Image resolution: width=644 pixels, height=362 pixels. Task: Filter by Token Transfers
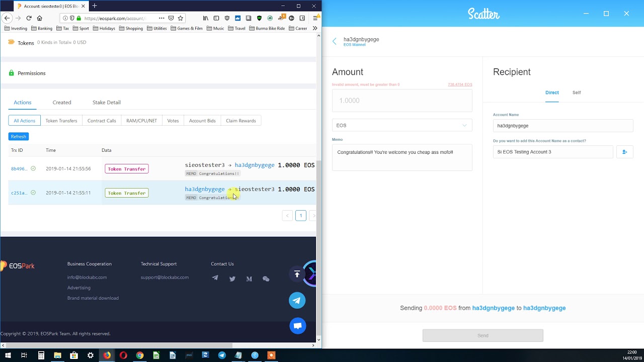click(x=61, y=121)
